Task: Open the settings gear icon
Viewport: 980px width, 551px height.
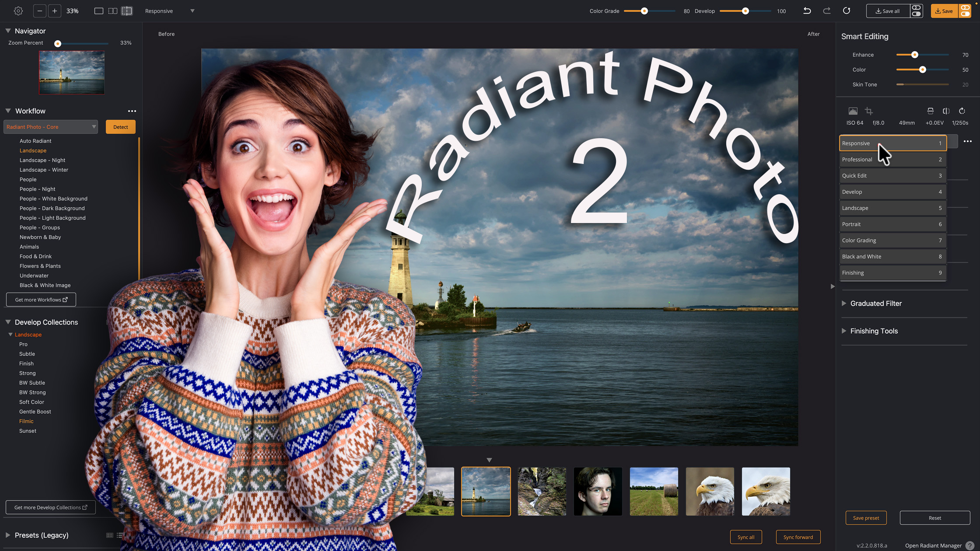Action: [x=18, y=10]
